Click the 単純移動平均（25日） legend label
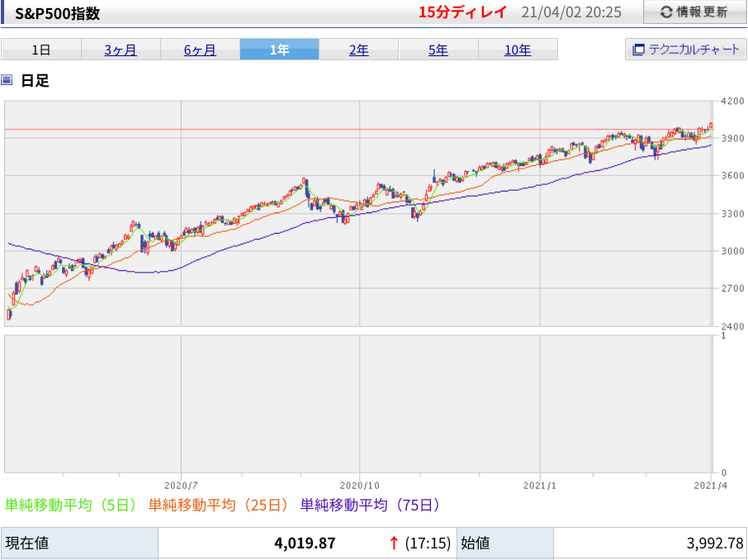 [219, 505]
